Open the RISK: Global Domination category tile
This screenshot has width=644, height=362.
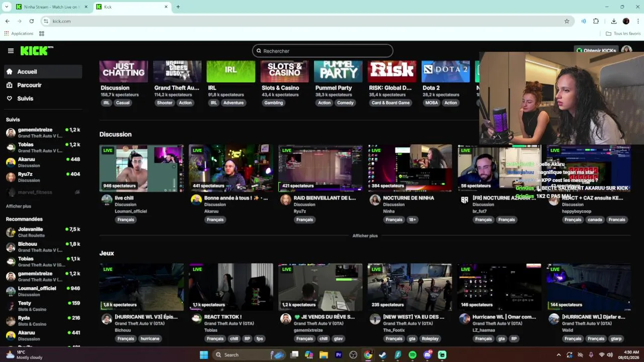point(392,71)
